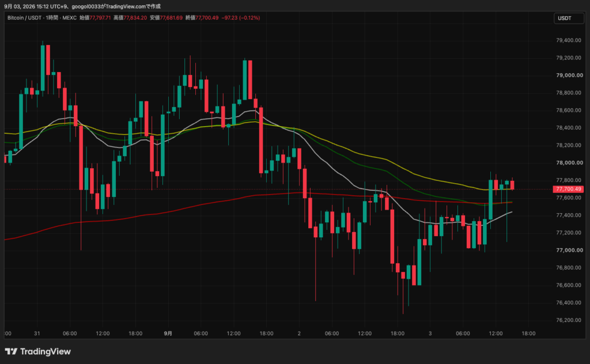This screenshot has height=364, width=590.
Task: Click the 76,200.00 price axis label
Action: click(569, 320)
